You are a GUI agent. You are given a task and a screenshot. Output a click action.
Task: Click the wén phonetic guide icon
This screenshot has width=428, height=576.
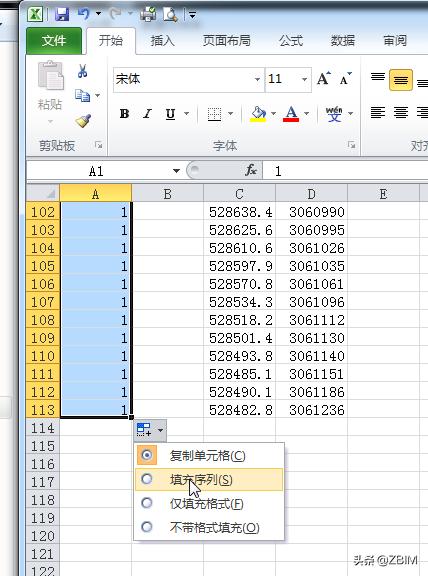(x=334, y=114)
